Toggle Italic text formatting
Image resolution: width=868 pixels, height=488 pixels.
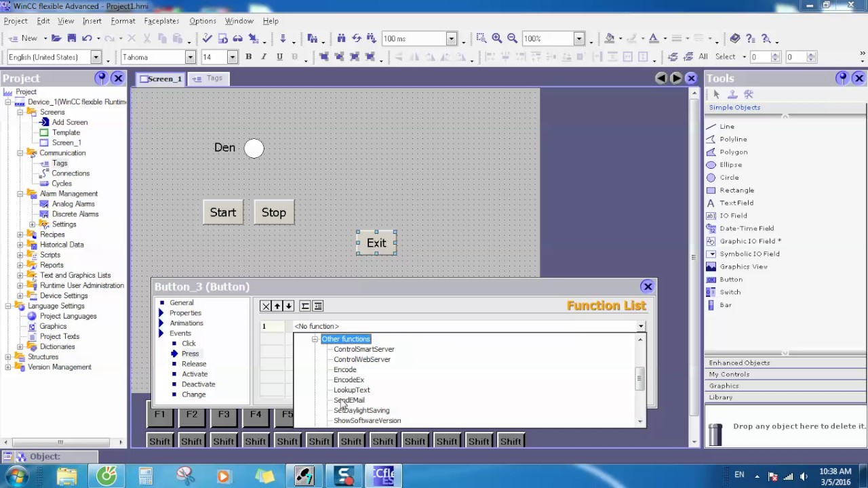(264, 57)
